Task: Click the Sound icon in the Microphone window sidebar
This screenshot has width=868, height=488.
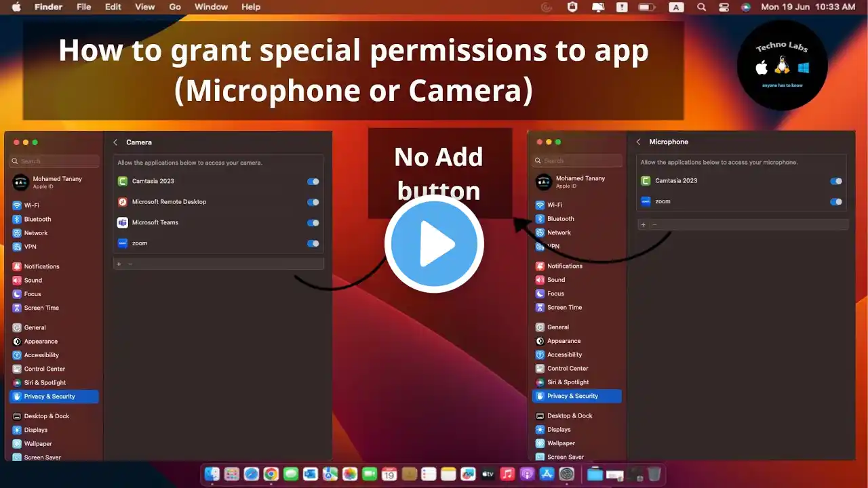Action: tap(540, 280)
